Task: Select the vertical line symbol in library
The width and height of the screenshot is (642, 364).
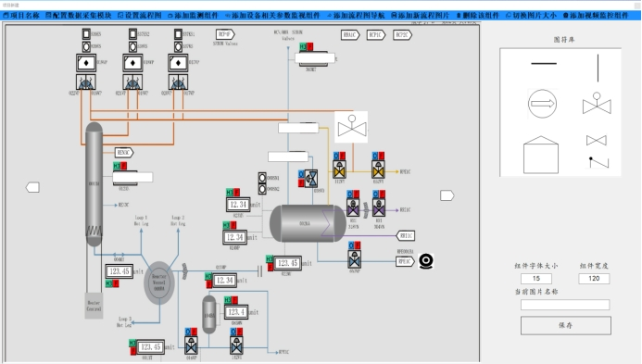Action: tap(598, 68)
